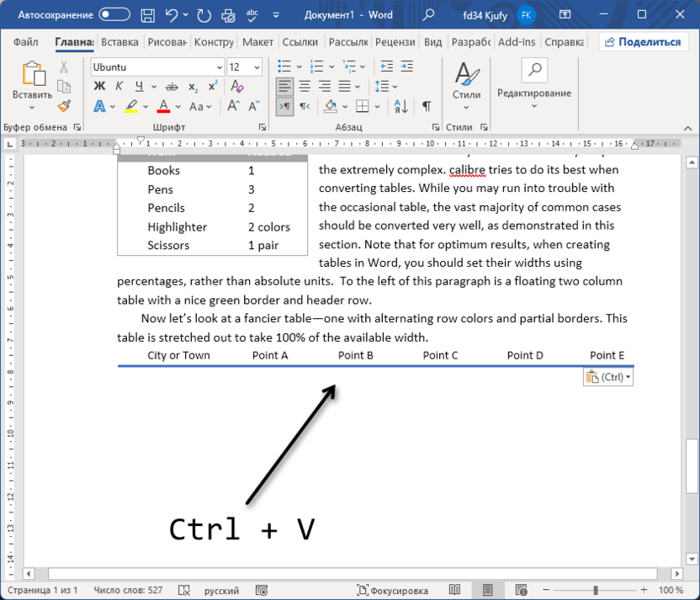Expand the font size dropdown
Viewport: 700px width, 600px height.
[257, 67]
